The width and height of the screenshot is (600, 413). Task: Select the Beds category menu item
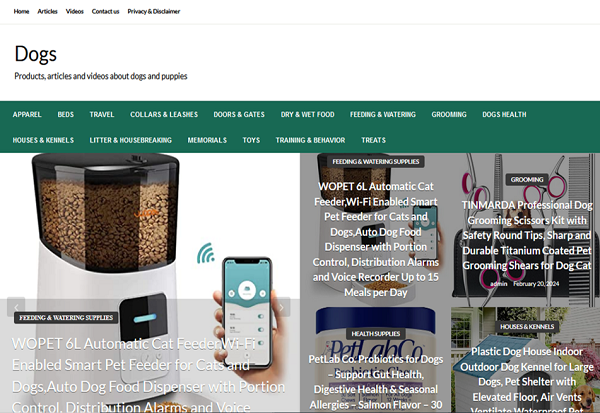66,114
